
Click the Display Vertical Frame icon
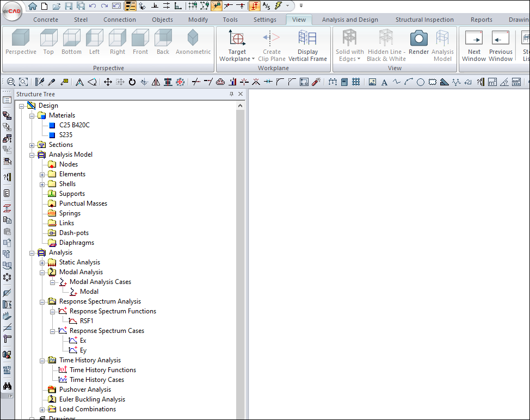(307, 39)
